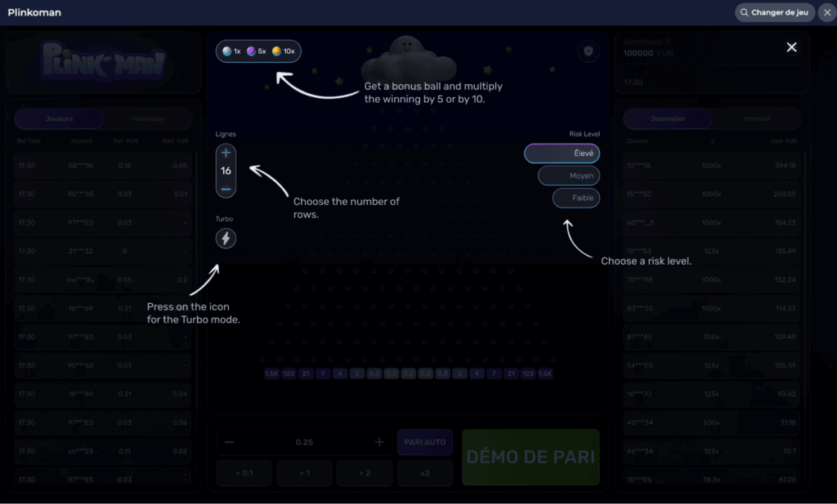The width and height of the screenshot is (837, 504).
Task: Click leaderboard player 70***98
Action: click(x=639, y=279)
